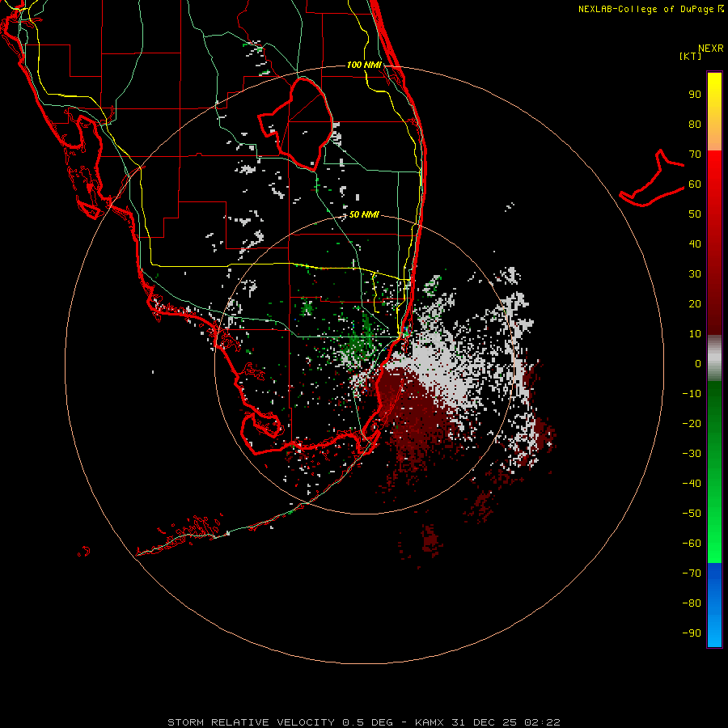The image size is (728, 728).
Task: Select the -70 value on velocity scale
Action: click(692, 574)
